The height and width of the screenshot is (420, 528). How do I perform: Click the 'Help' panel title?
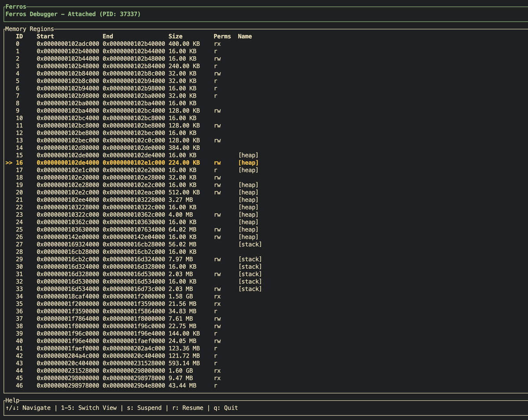tap(13, 400)
